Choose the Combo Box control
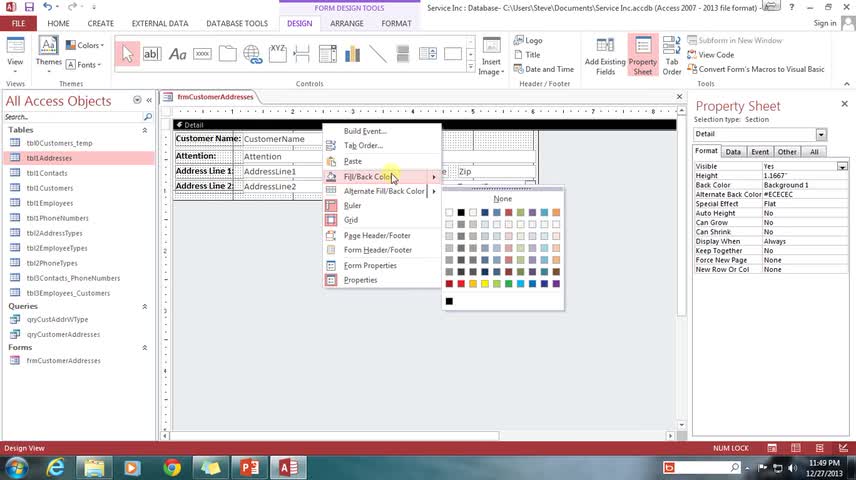The height and width of the screenshot is (480, 856). 328,54
